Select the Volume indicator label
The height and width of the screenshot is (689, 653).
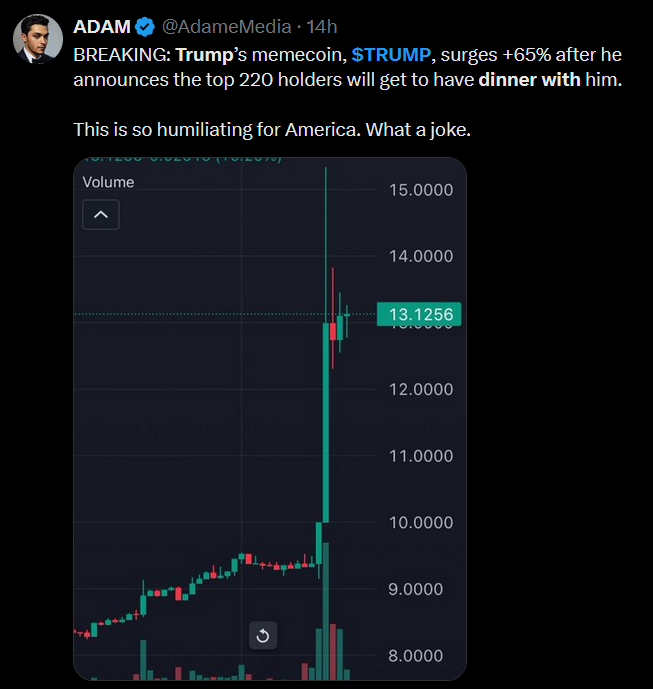point(108,182)
